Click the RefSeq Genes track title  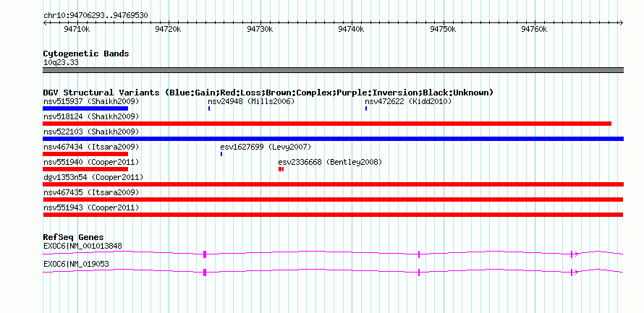click(74, 237)
